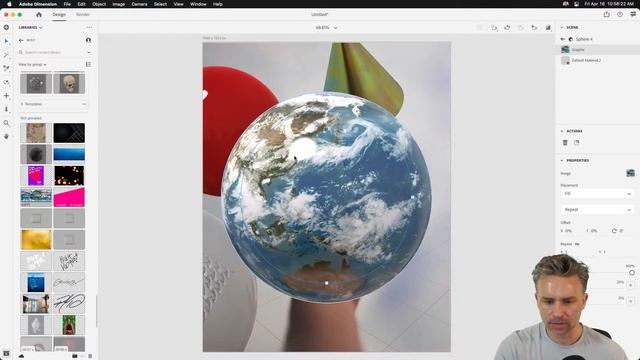
Task: Open the search filter dropdown arrow
Action: (89, 53)
